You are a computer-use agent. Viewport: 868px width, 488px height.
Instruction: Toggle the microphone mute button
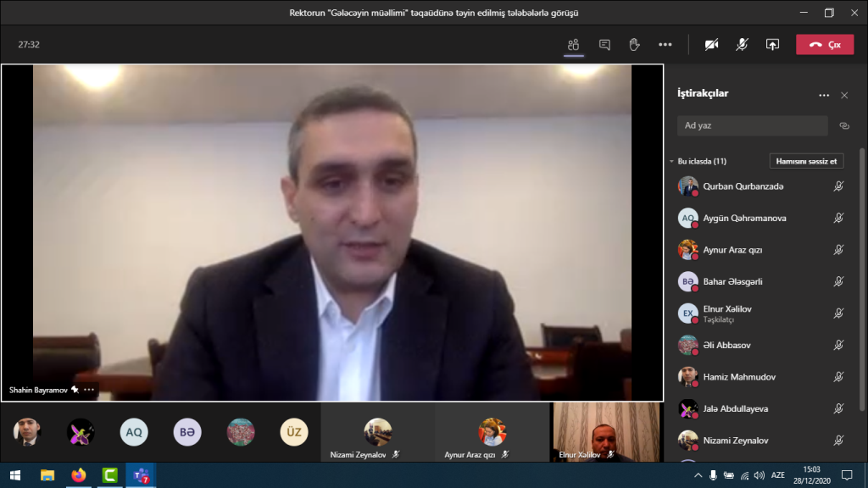[x=742, y=45]
